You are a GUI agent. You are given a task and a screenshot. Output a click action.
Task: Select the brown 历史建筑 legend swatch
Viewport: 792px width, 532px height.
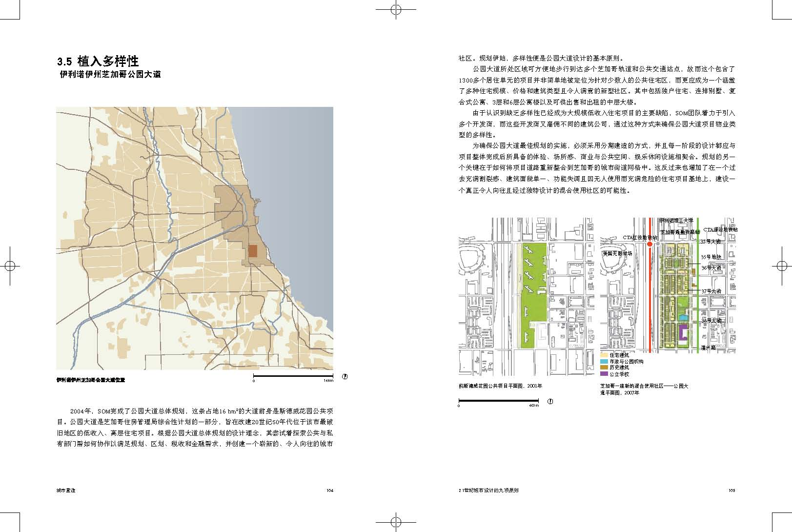pyautogui.click(x=604, y=368)
